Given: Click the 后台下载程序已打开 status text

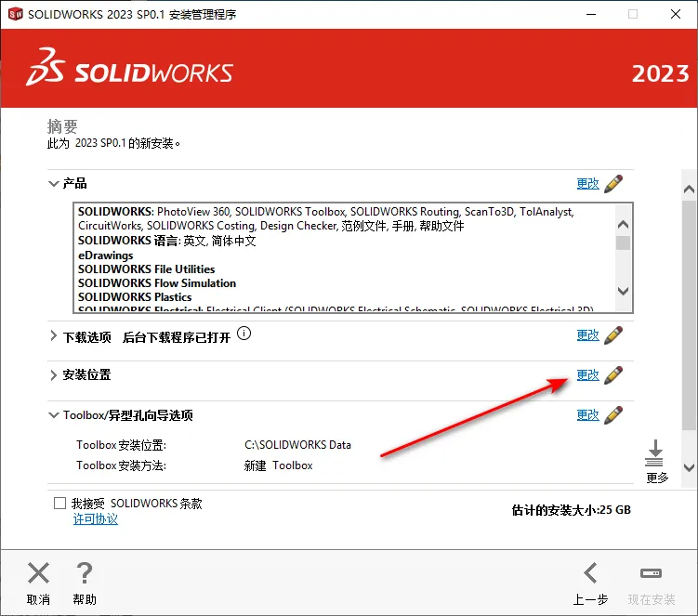Looking at the screenshot, I should pyautogui.click(x=177, y=337).
